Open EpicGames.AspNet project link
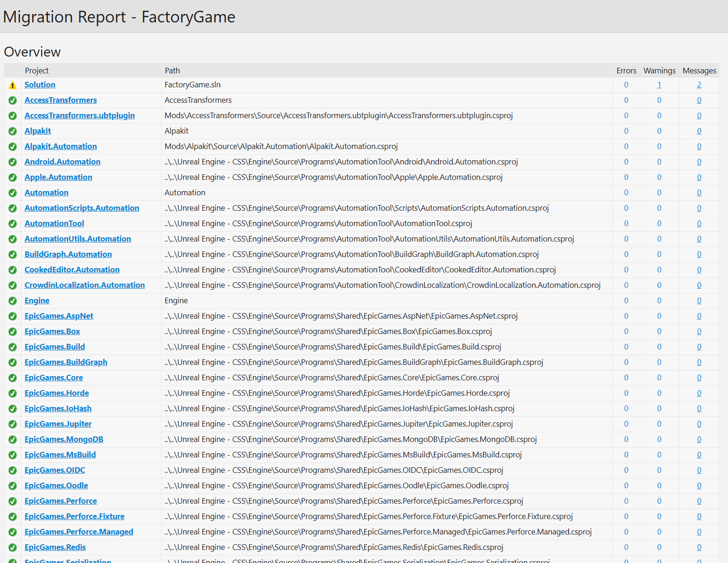The height and width of the screenshot is (563, 728). click(x=59, y=316)
